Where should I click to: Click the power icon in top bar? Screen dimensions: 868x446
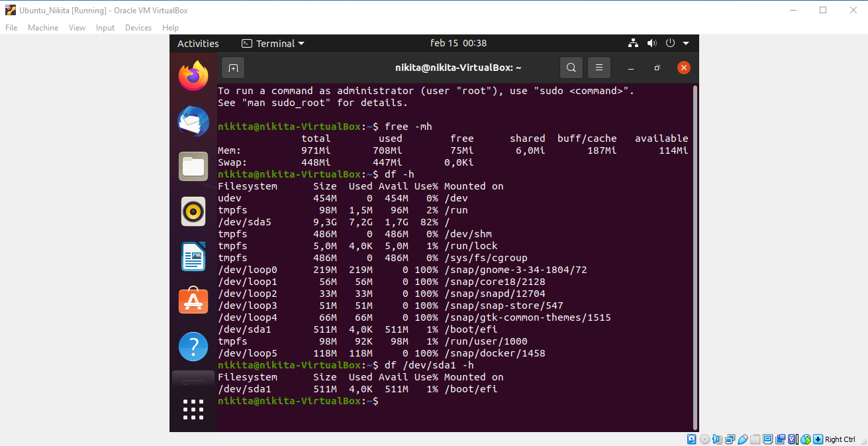tap(670, 43)
